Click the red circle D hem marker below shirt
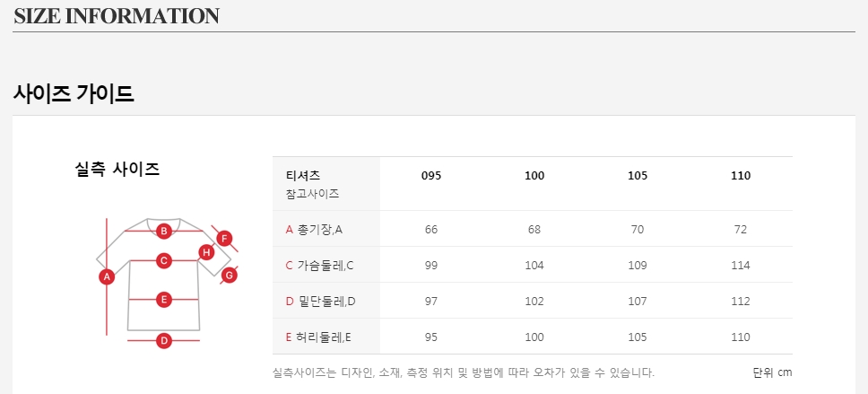 (x=164, y=340)
